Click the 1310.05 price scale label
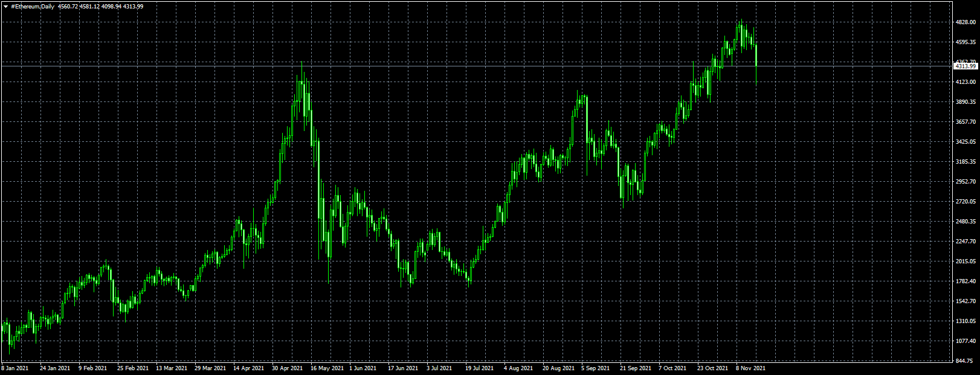Viewport: 980px width, 375px height. point(966,321)
